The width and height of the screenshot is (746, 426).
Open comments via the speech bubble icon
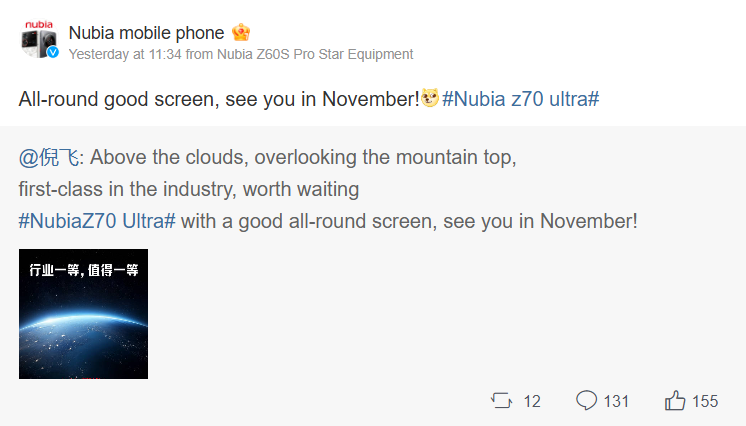point(586,401)
